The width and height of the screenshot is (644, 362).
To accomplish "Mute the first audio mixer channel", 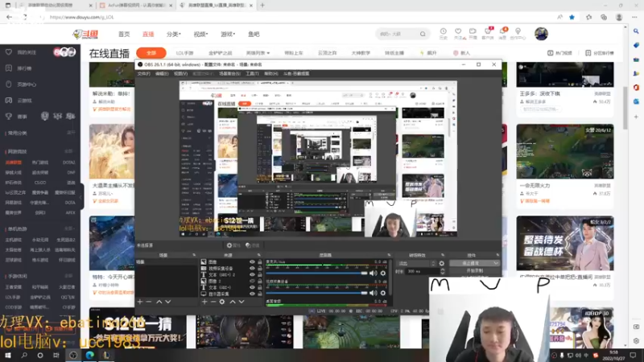I will pyautogui.click(x=373, y=273).
